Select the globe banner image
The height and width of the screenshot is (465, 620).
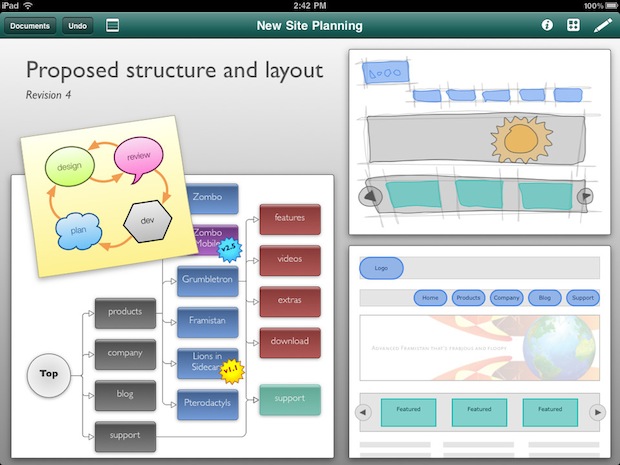tap(479, 348)
